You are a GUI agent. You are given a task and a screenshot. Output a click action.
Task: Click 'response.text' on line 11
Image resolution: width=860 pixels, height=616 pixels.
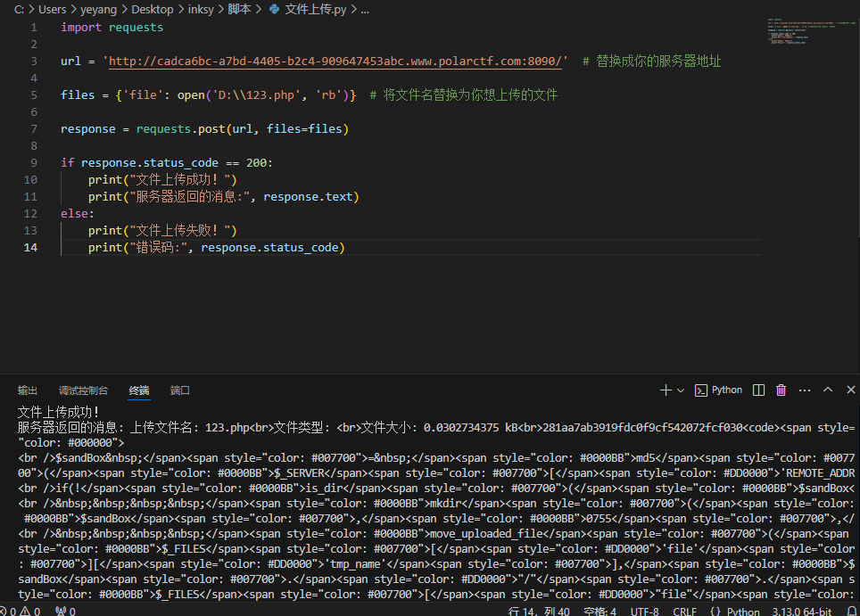(308, 196)
